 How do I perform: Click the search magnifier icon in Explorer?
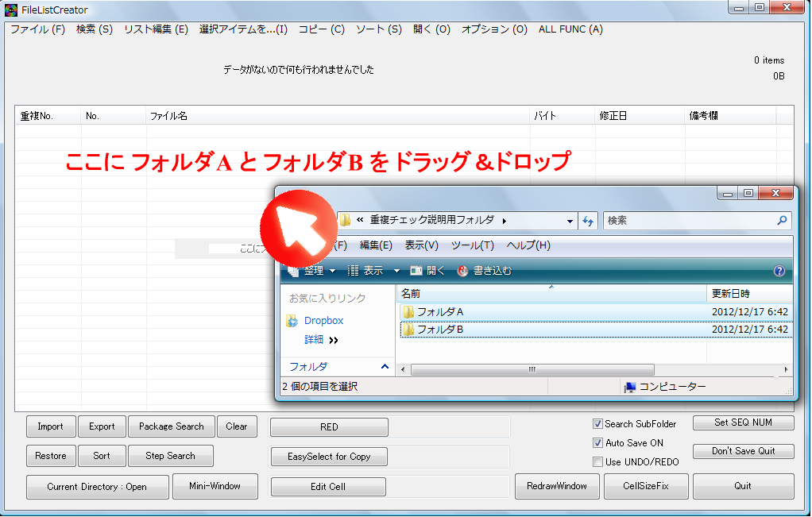783,220
